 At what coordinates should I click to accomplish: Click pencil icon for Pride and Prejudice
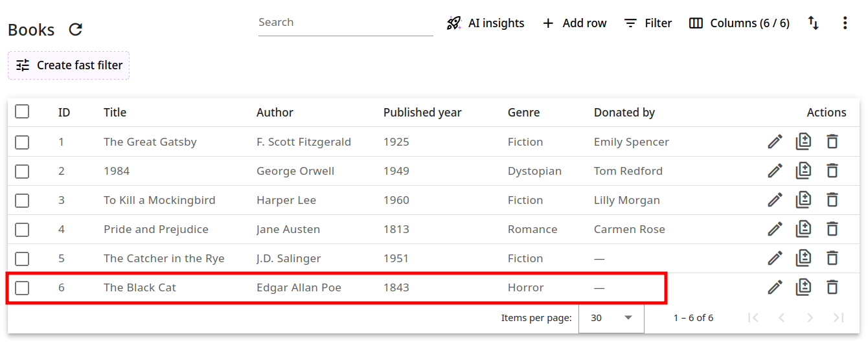(775, 229)
